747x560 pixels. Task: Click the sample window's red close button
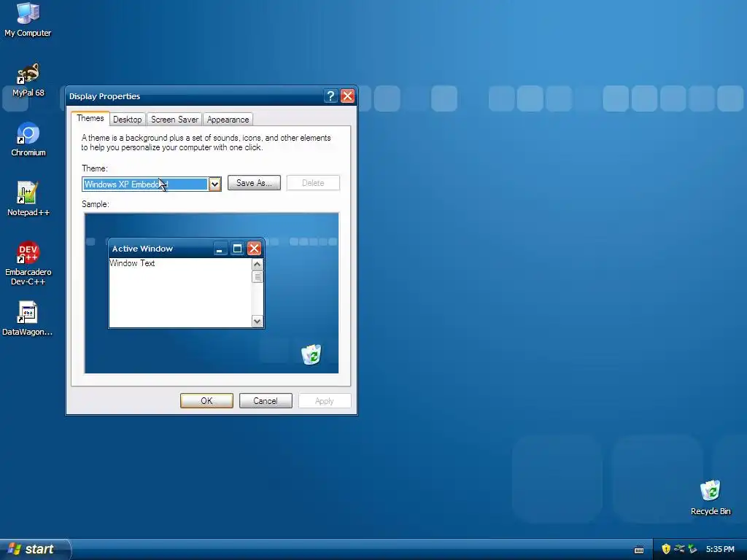point(255,249)
